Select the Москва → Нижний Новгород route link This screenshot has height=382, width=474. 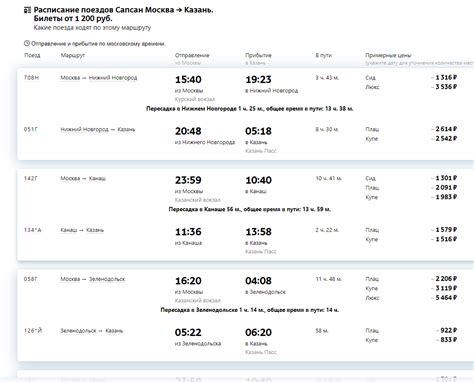[99, 78]
